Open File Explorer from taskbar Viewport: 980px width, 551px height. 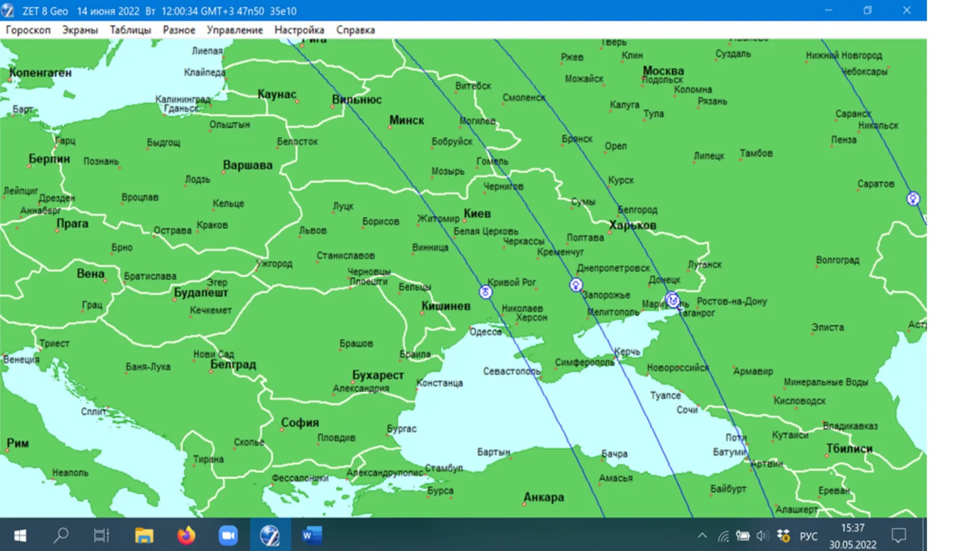click(144, 536)
